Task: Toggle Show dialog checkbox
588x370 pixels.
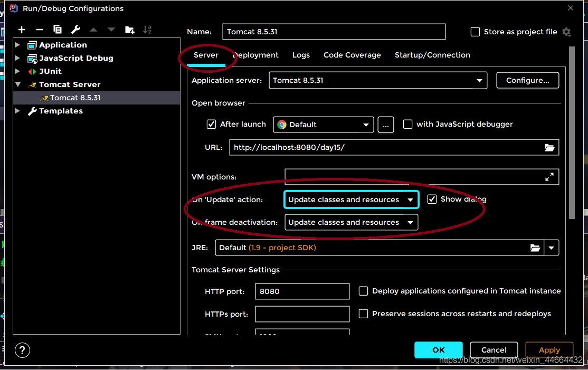Action: pyautogui.click(x=432, y=199)
